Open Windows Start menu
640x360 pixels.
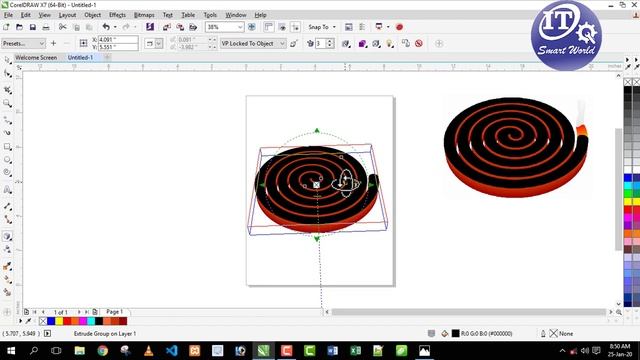tap(11, 351)
